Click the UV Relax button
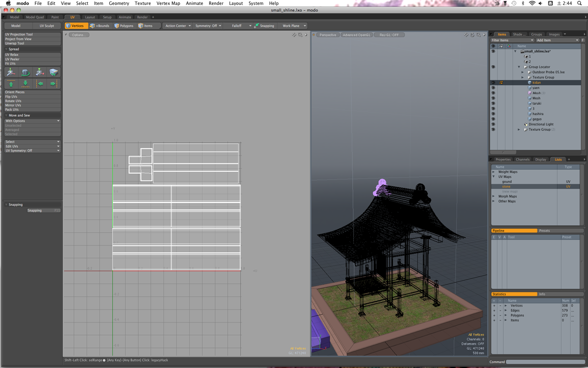 click(32, 55)
